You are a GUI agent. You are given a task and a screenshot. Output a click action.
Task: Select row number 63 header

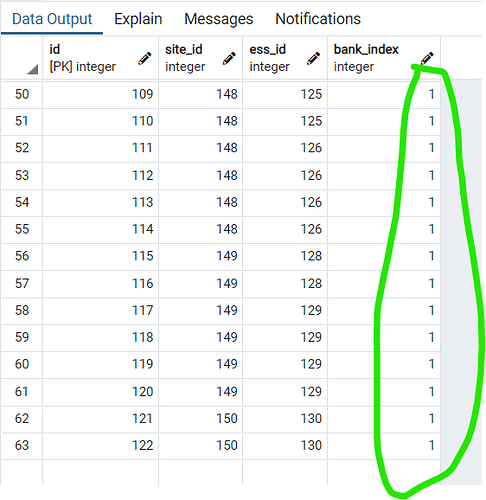tap(22, 445)
